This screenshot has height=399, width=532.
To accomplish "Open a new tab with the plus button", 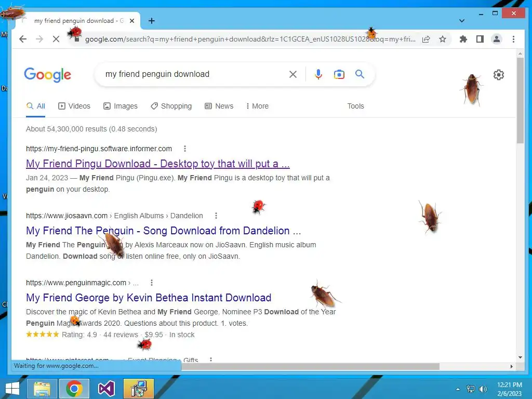I will [152, 21].
